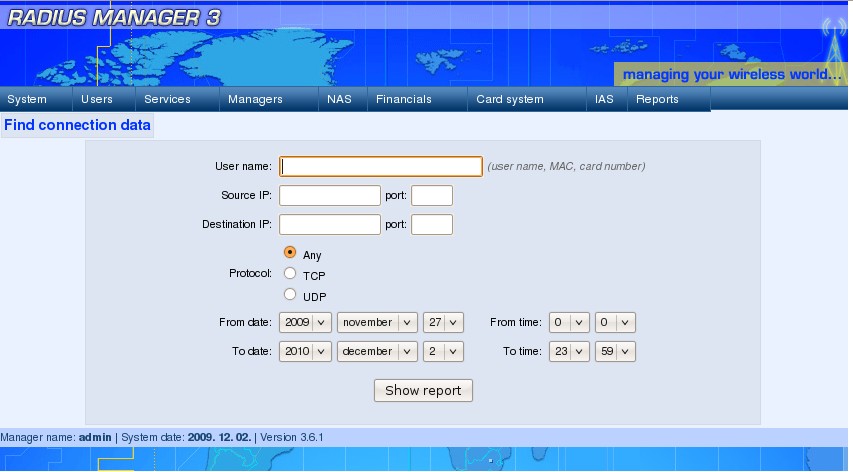Select the UDP protocol radio button
The width and height of the screenshot is (853, 472).
290,294
